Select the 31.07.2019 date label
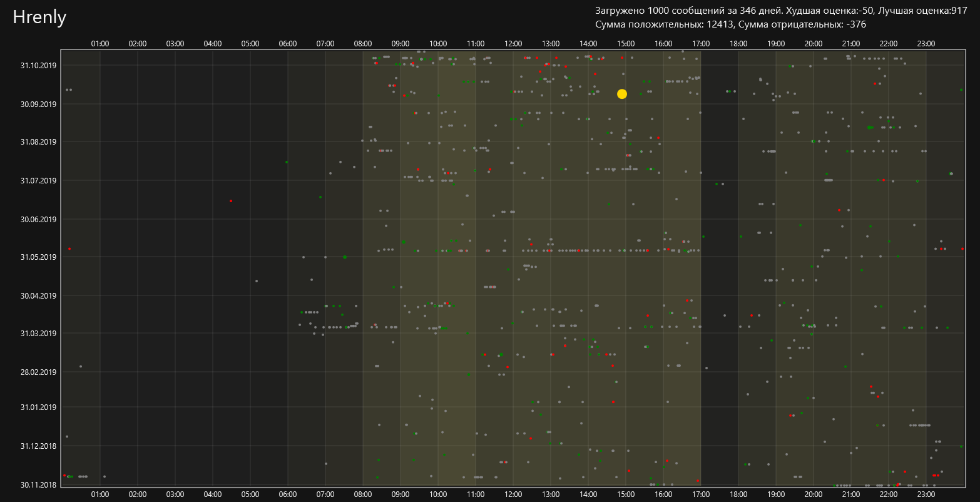980x502 pixels. coord(39,181)
